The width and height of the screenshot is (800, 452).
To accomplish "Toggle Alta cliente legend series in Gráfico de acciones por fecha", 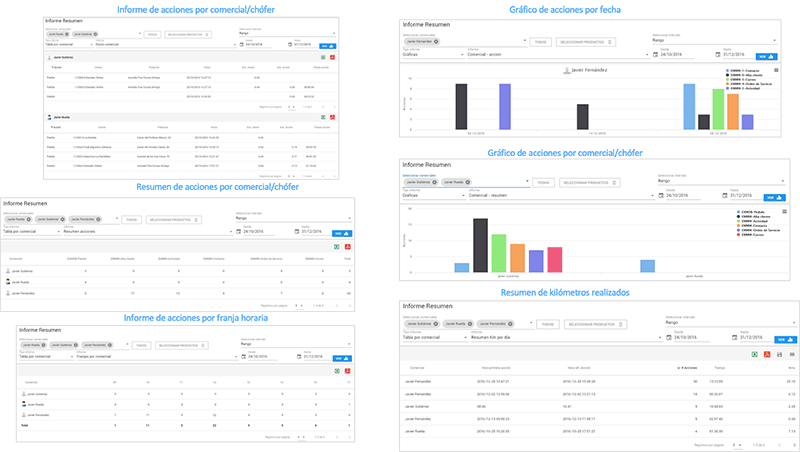I will pyautogui.click(x=744, y=75).
